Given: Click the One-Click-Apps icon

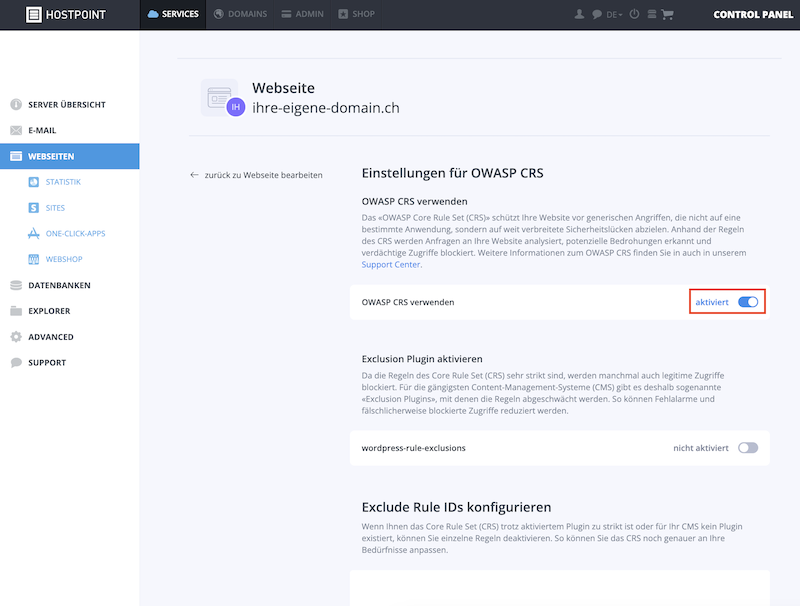Looking at the screenshot, I should [34, 234].
